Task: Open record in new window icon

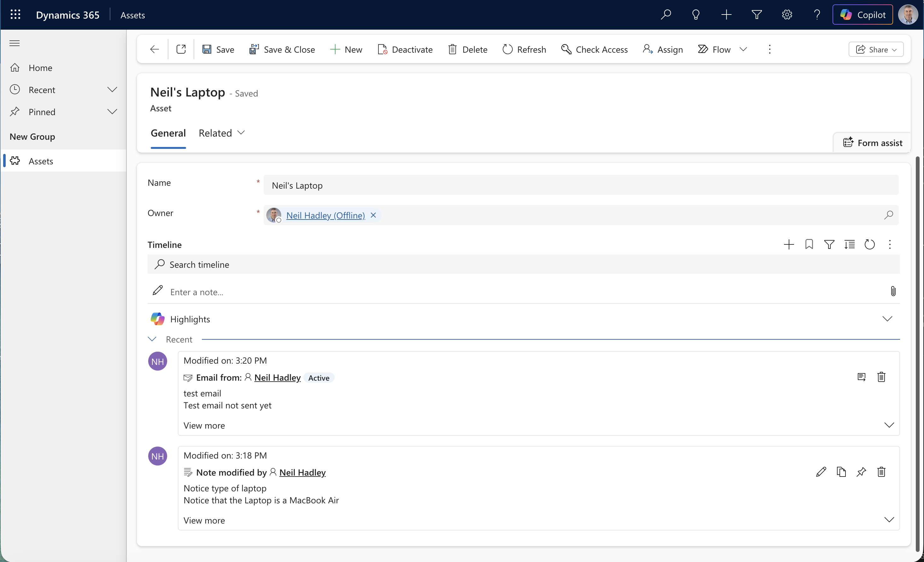Action: pos(181,49)
